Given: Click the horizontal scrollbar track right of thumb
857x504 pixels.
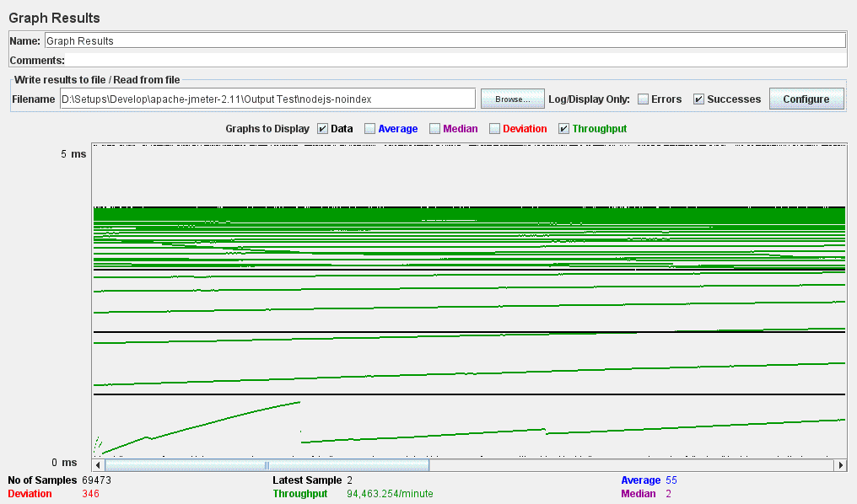Looking at the screenshot, I should 632,465.
